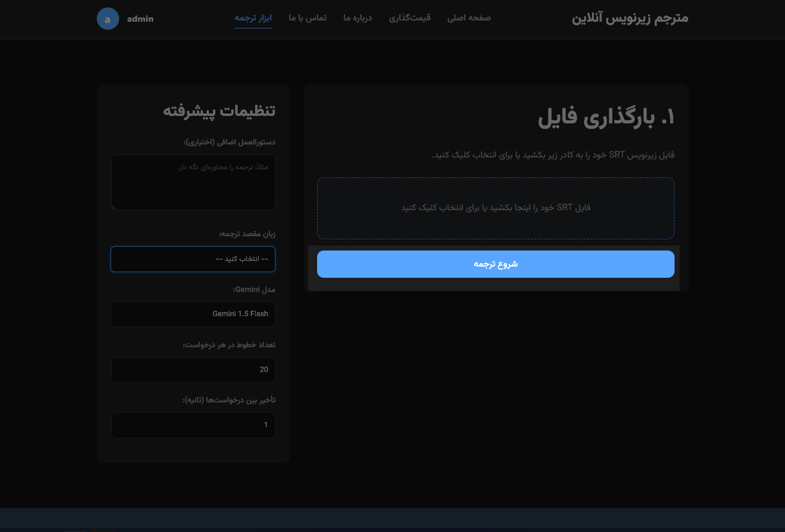The width and height of the screenshot is (785, 532).
Task: Select "Gemini 1.5 Flash" from the model dropdown
Action: [193, 314]
